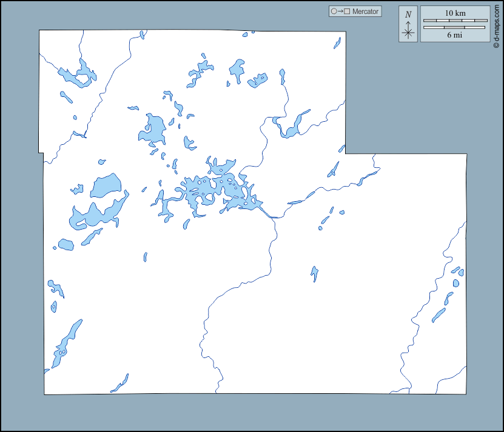The image size is (504, 432).
Task: Click the Mercator projection label box
Action: [x=355, y=12]
